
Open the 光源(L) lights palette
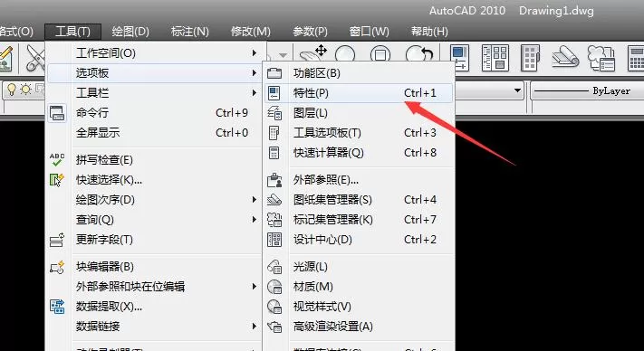359,267
